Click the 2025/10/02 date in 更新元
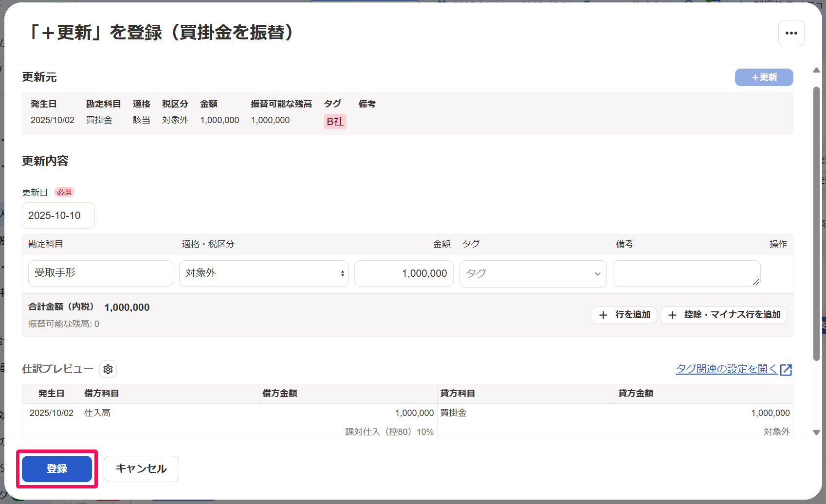The width and height of the screenshot is (826, 504). 53,120
